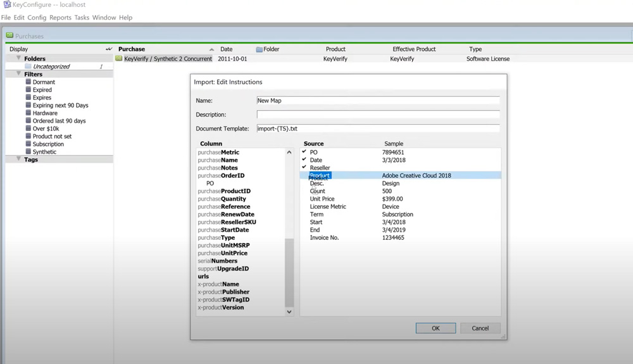
Task: Toggle the checkmark beside Reseller source
Action: coord(304,167)
